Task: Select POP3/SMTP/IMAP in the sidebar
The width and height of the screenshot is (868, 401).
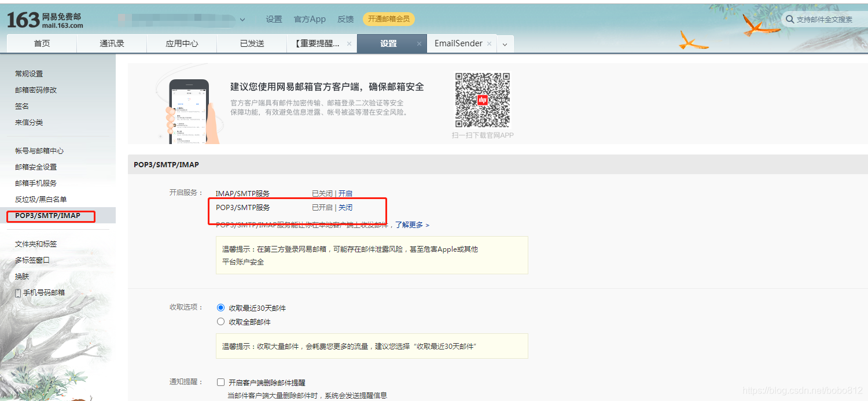Action: click(47, 216)
